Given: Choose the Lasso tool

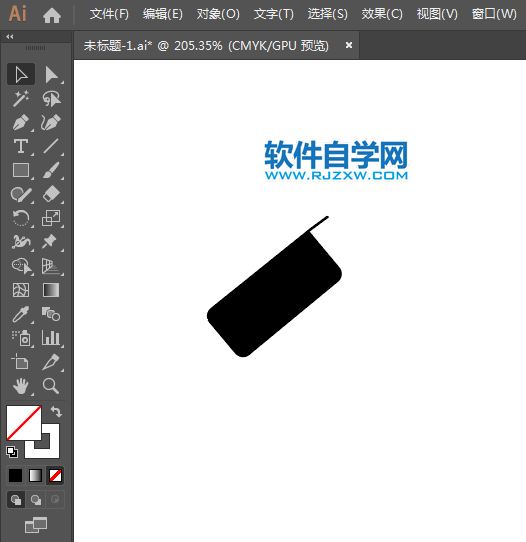Looking at the screenshot, I should [x=51, y=99].
